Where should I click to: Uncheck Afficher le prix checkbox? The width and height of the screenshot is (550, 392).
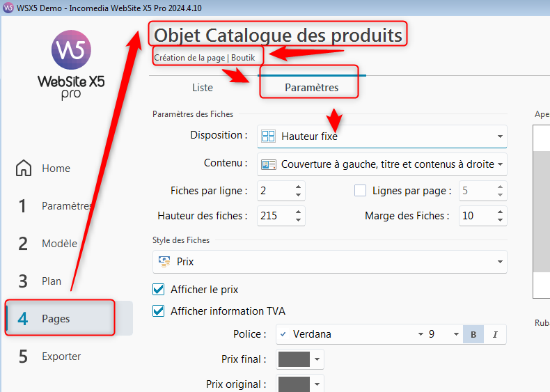[x=159, y=290]
